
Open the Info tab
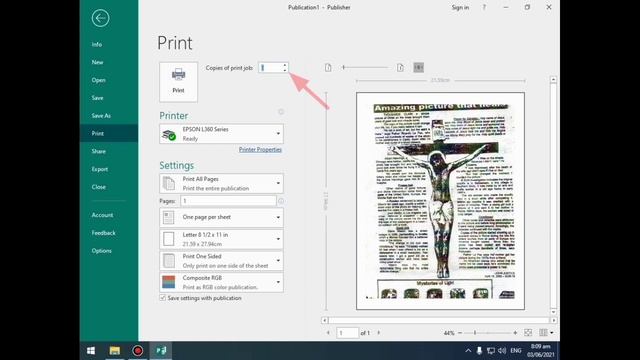tap(97, 44)
